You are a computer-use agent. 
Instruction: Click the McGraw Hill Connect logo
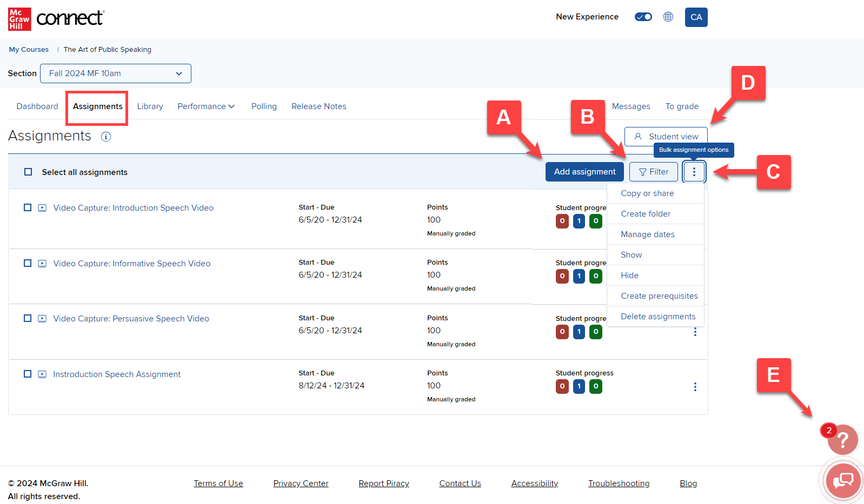tap(56, 19)
